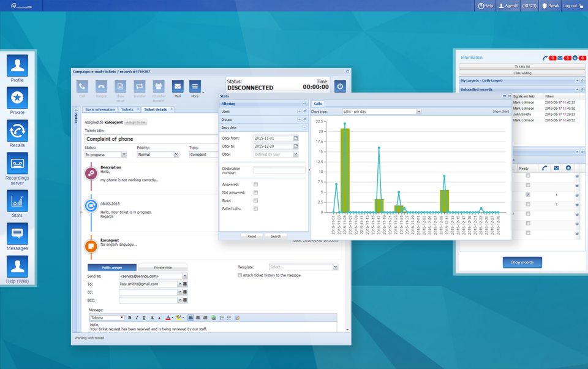Enable the Failed calls filter

(255, 208)
